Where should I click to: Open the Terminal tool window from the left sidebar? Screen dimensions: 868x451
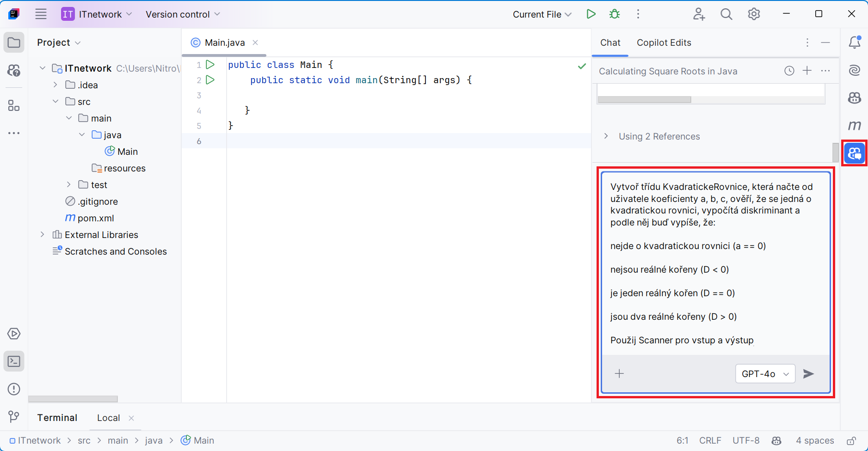(14, 361)
